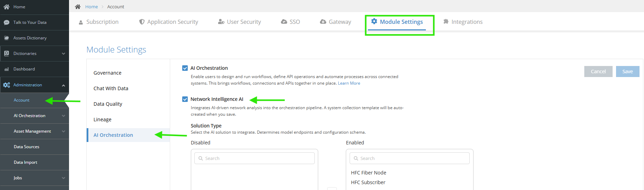Collapse the Administration section chevron

coord(64,85)
